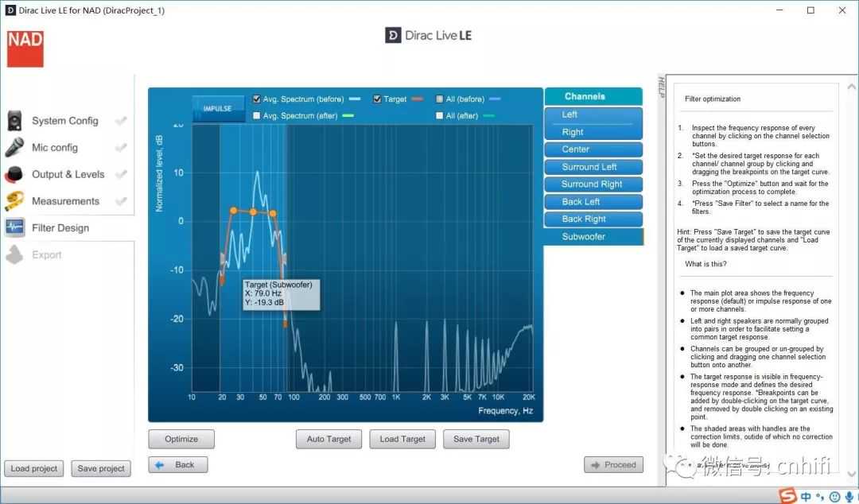Viewport: 859px width, 504px height.
Task: Click the Filter Design waveform icon
Action: (15, 228)
